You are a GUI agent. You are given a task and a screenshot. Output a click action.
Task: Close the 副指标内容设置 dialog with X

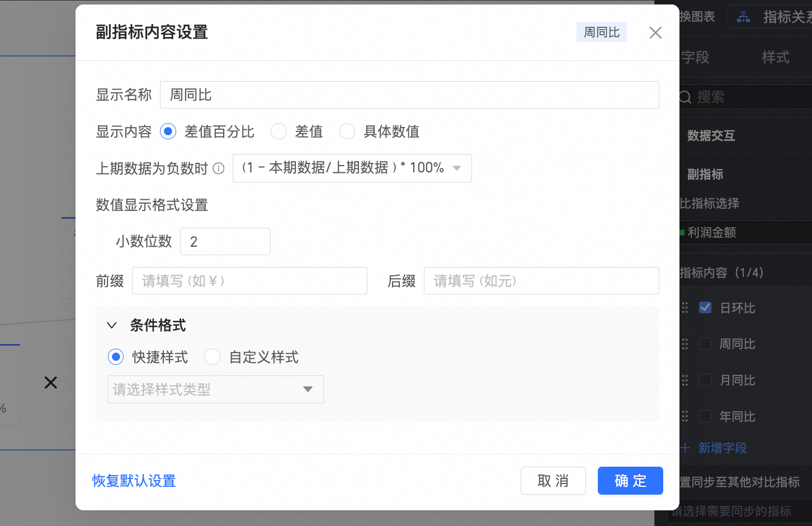coord(655,33)
